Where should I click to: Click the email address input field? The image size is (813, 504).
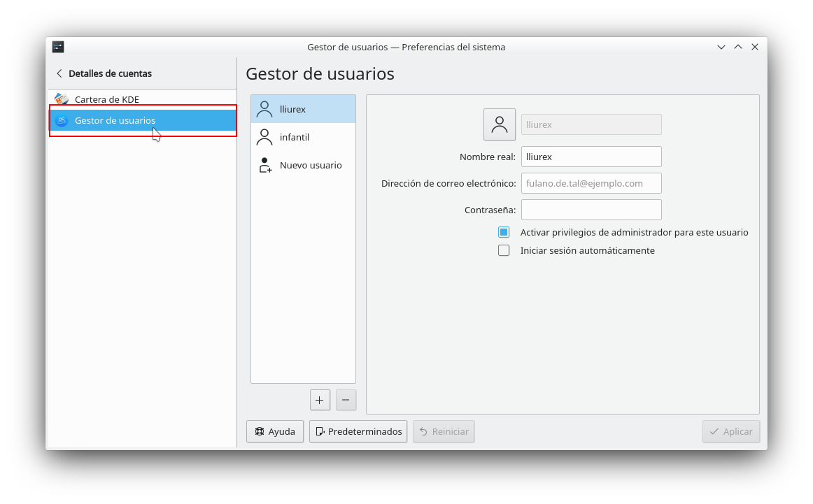[591, 183]
